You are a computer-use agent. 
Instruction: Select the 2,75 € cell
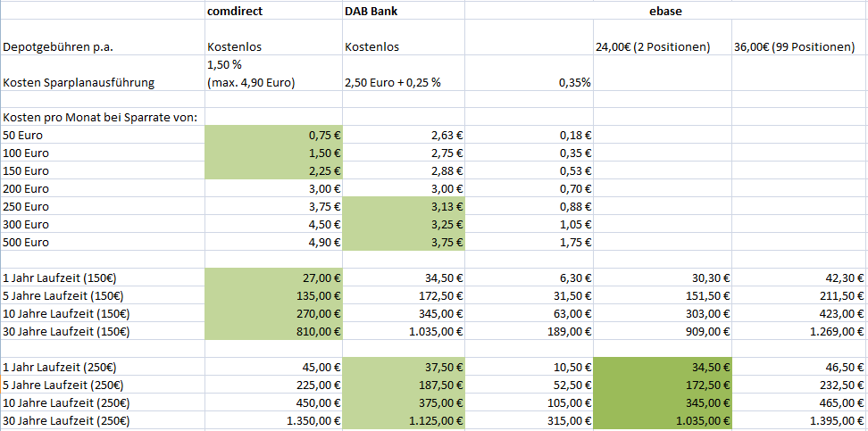click(x=404, y=153)
